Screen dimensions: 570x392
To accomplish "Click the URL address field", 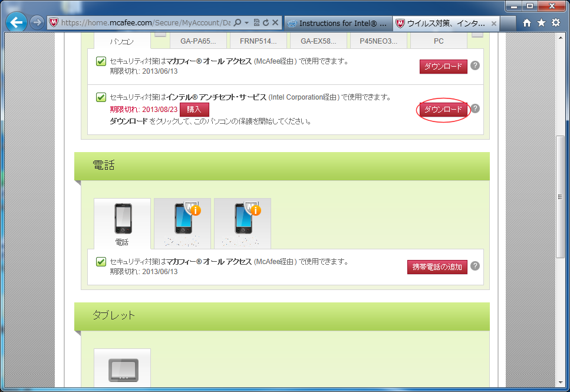I will click(x=146, y=22).
